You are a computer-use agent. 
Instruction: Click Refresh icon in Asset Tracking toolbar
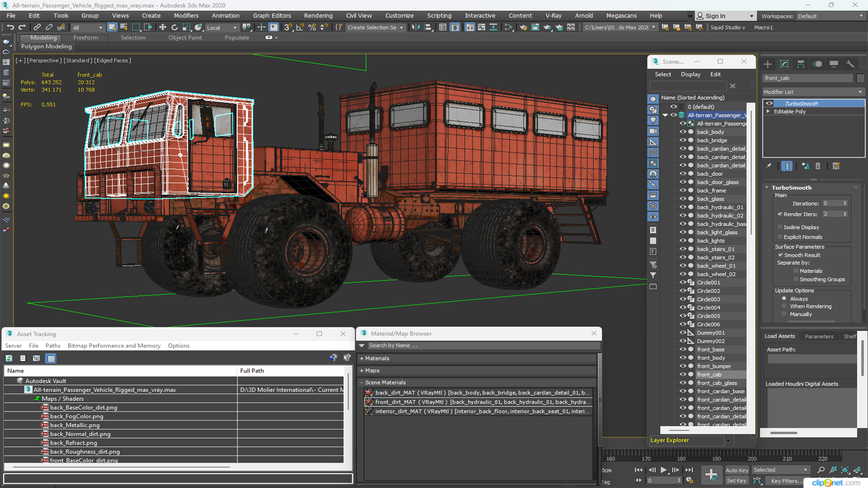pos(9,358)
